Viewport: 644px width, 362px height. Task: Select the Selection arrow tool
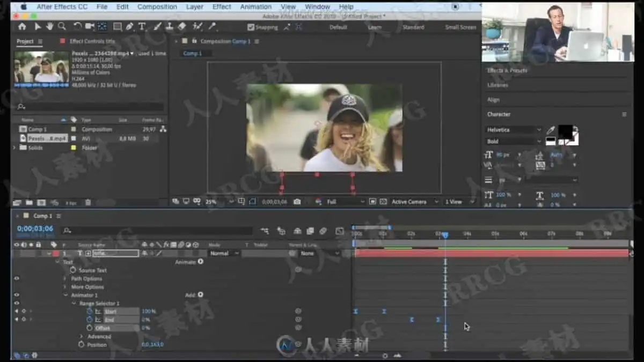38,26
